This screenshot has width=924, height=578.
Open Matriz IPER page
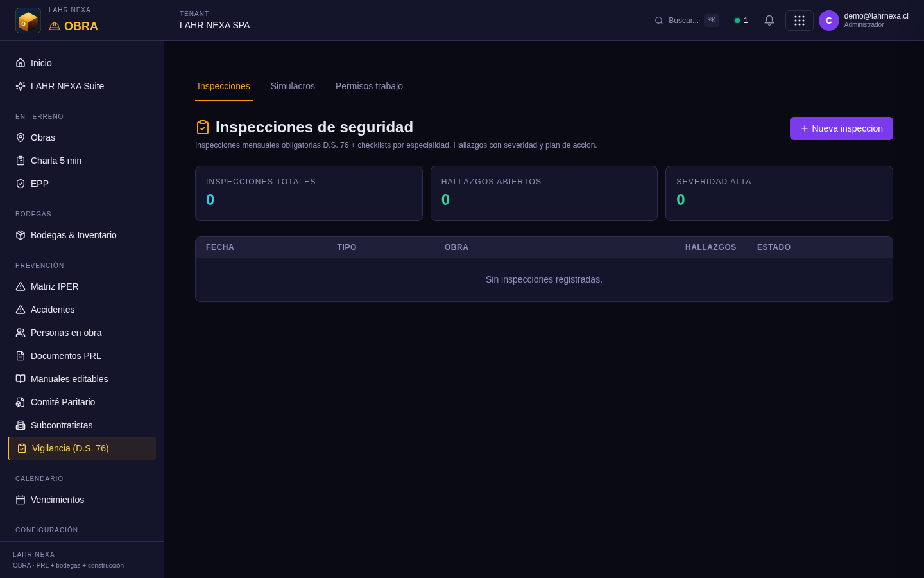click(x=82, y=286)
